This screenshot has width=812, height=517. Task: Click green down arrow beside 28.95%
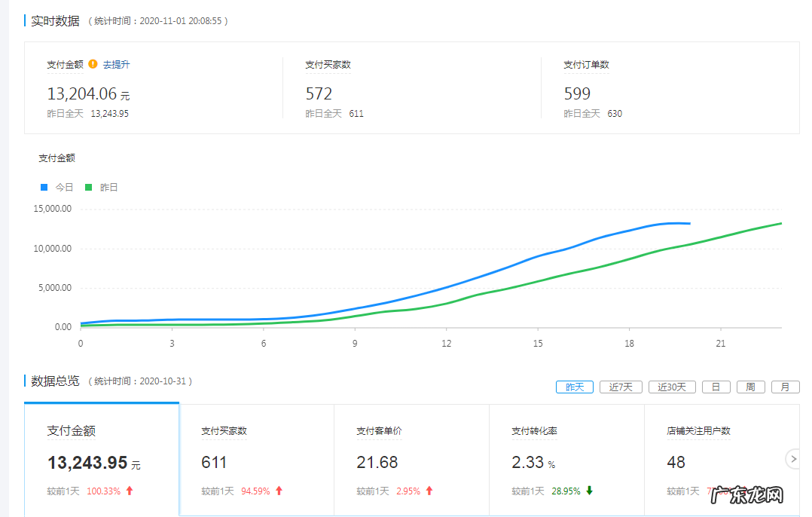tap(590, 490)
